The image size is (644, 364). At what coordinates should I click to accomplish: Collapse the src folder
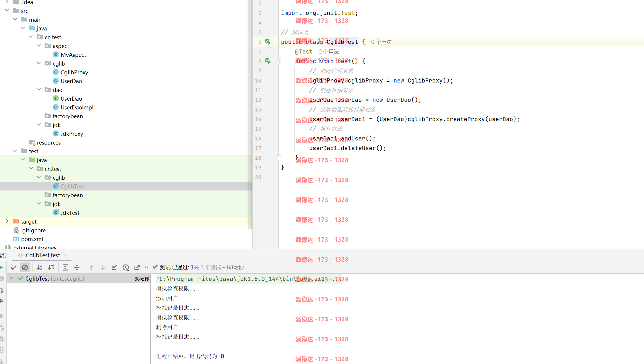coord(7,11)
